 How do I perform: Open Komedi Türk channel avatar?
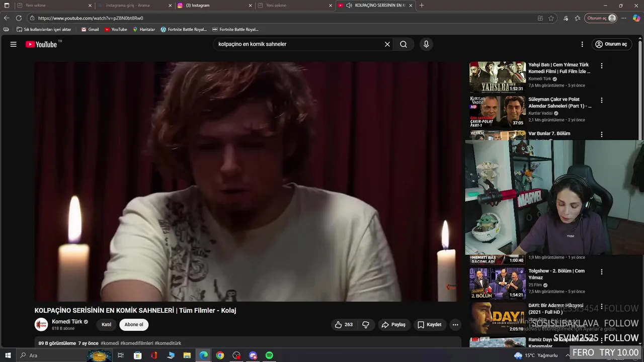point(41,324)
